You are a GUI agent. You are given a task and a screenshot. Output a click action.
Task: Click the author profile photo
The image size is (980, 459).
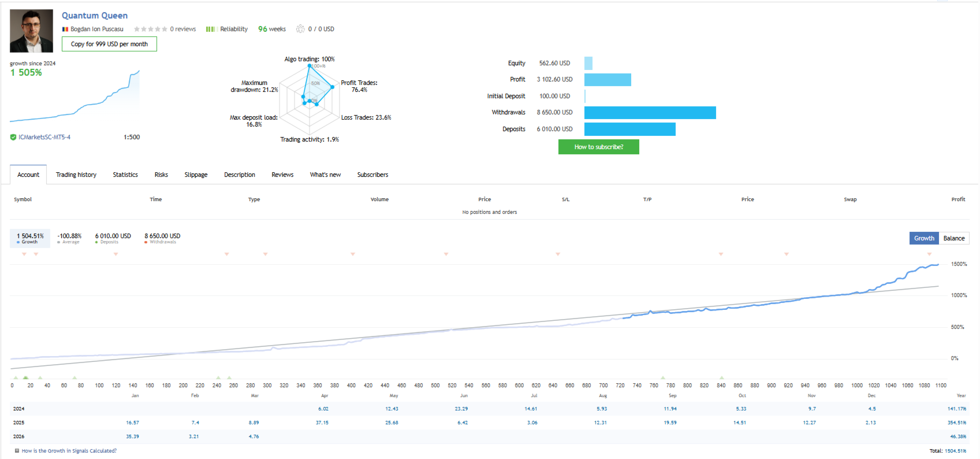tap(31, 31)
